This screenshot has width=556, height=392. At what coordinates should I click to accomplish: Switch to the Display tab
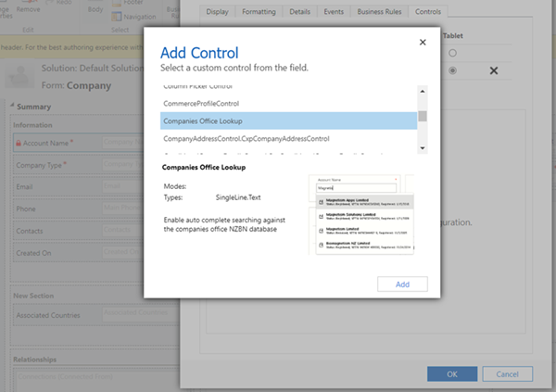[x=218, y=12]
